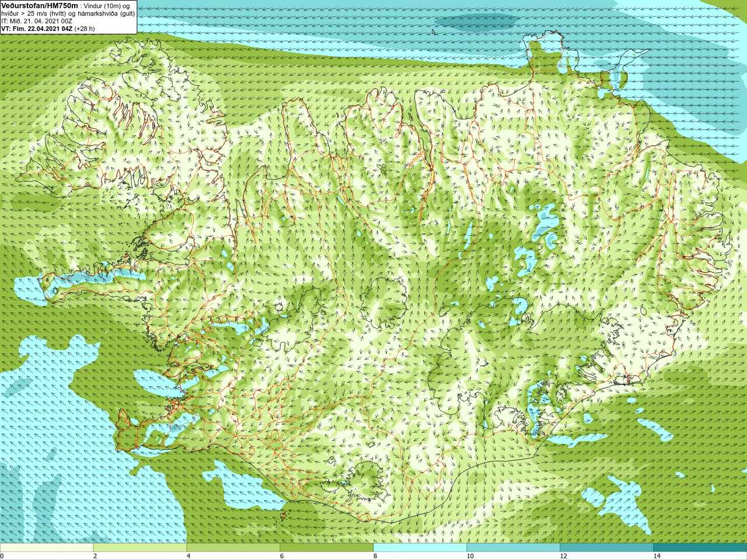The width and height of the screenshot is (747, 560).
Task: Click the legend scale label 0
Action: pos(2,556)
